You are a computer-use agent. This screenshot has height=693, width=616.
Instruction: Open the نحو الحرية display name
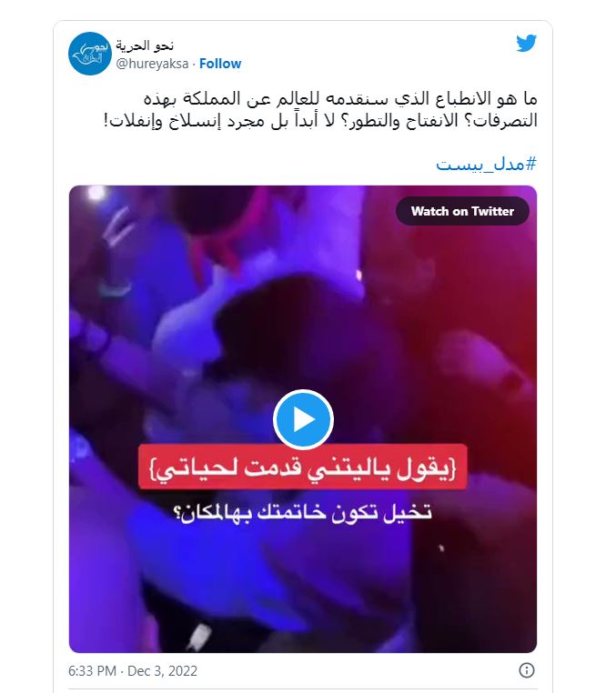click(145, 45)
